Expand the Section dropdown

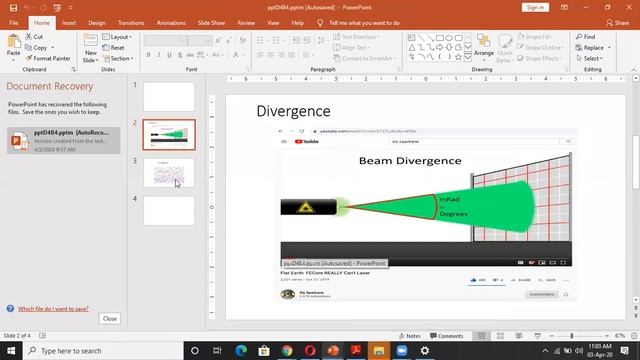[118, 58]
